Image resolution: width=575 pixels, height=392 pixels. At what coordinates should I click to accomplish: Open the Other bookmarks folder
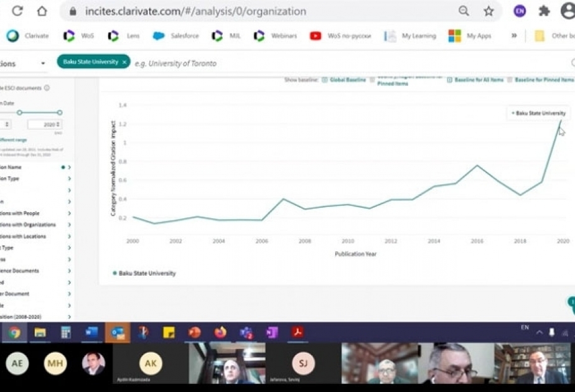point(554,35)
